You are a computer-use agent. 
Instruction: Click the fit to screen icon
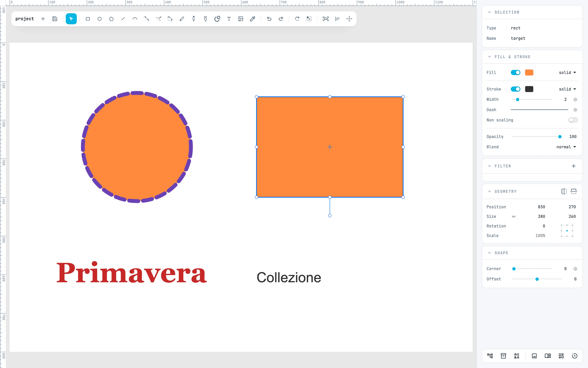tap(326, 19)
